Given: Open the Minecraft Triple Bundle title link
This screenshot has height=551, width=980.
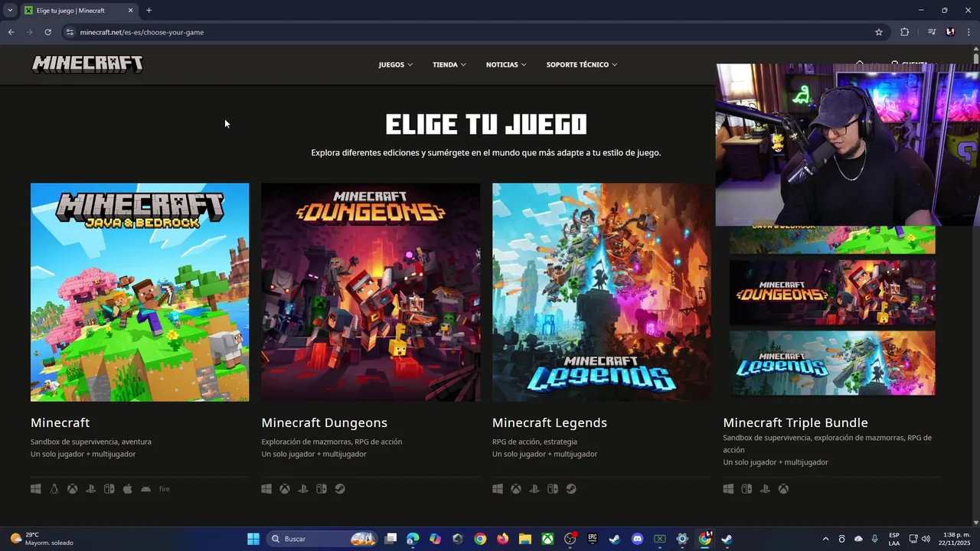Looking at the screenshot, I should click(795, 422).
